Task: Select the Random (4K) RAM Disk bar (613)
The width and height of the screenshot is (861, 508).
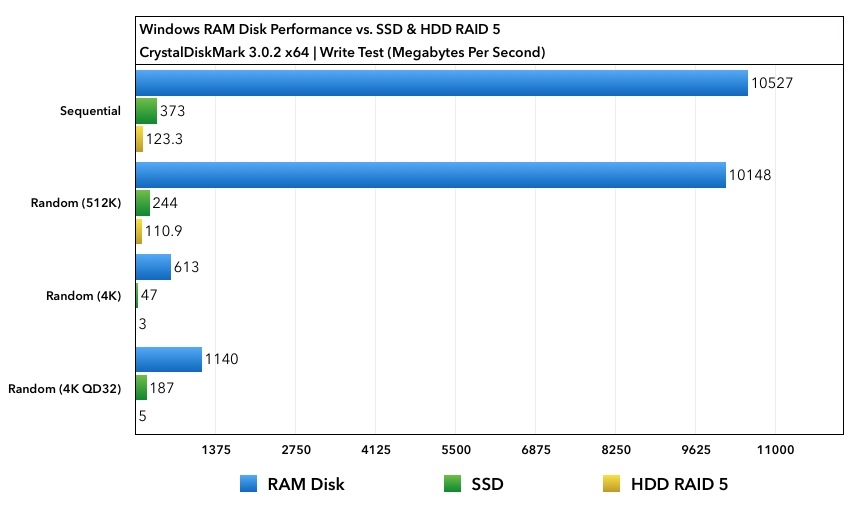Action: 153,267
